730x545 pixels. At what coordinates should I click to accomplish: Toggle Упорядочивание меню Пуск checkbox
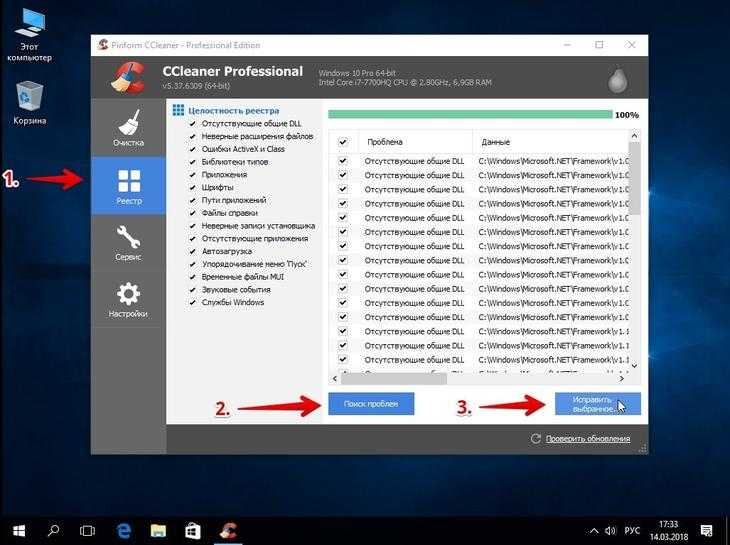(x=192, y=264)
